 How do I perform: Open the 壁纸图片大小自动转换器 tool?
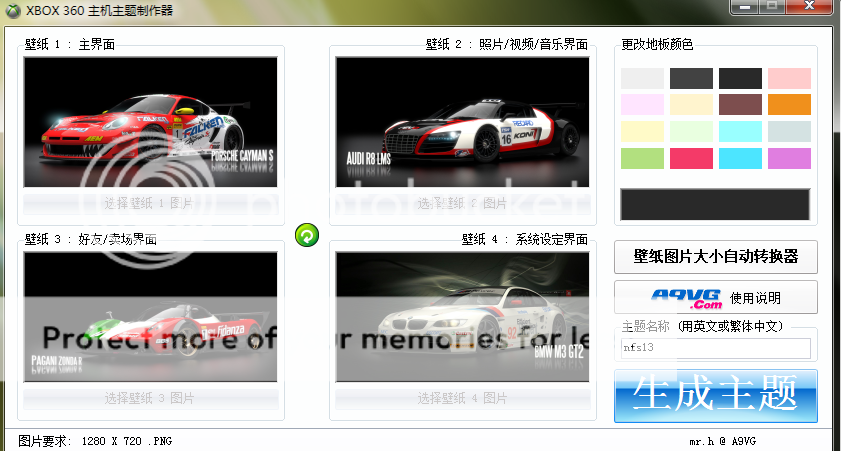coord(715,256)
